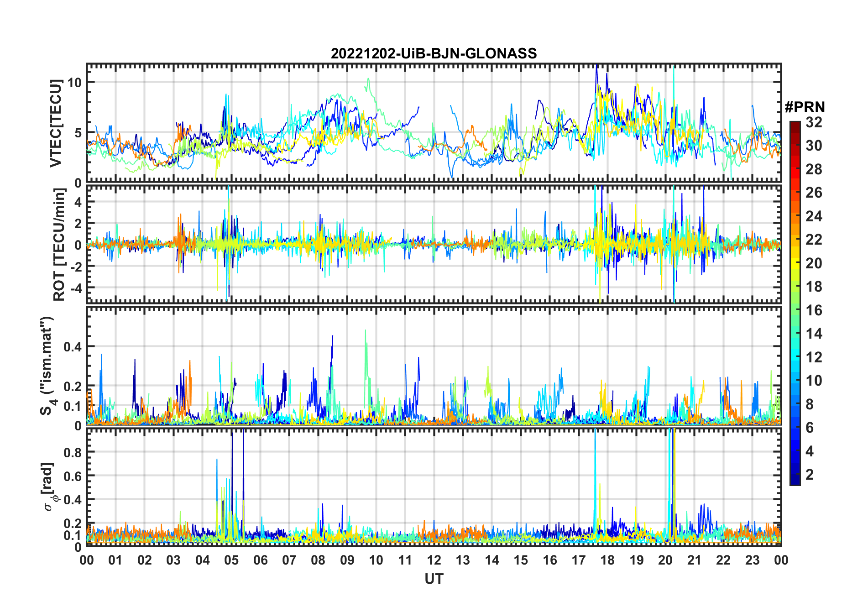Click x-axis hour label 13
The image size is (868, 607).
463,560
